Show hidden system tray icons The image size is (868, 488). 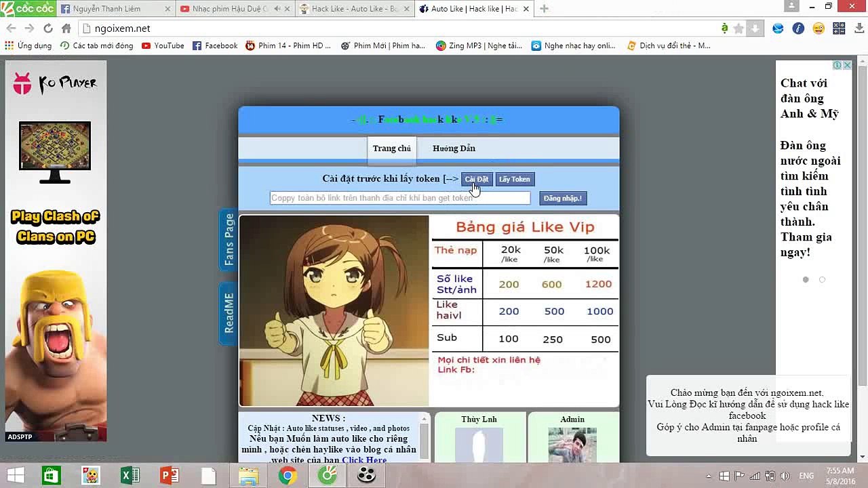(x=708, y=476)
